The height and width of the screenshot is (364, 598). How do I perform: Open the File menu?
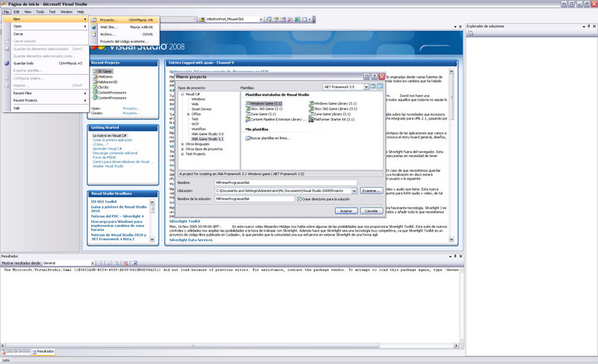pos(6,12)
